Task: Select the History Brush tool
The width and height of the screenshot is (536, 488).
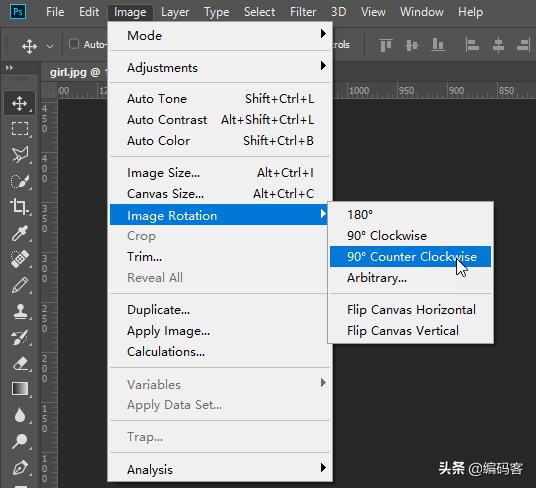Action: (x=19, y=337)
